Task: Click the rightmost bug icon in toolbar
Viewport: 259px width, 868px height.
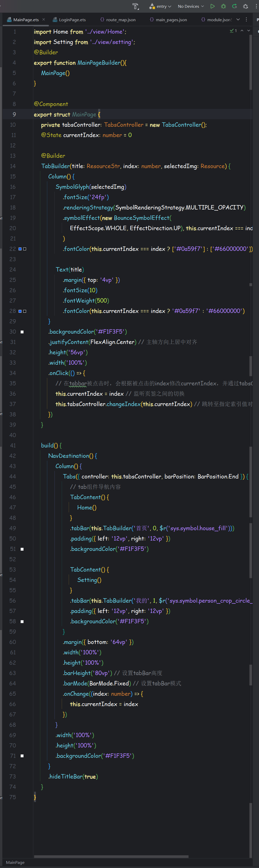Action: (246, 6)
